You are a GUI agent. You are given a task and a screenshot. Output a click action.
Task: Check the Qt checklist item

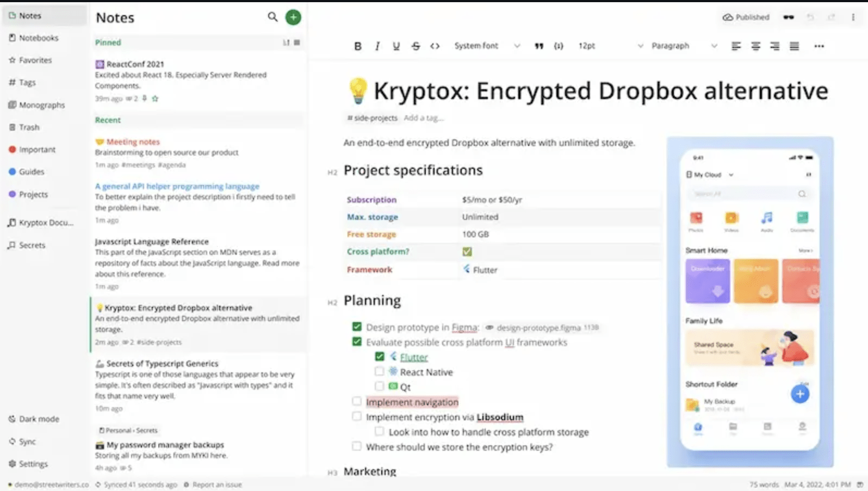[x=379, y=386]
